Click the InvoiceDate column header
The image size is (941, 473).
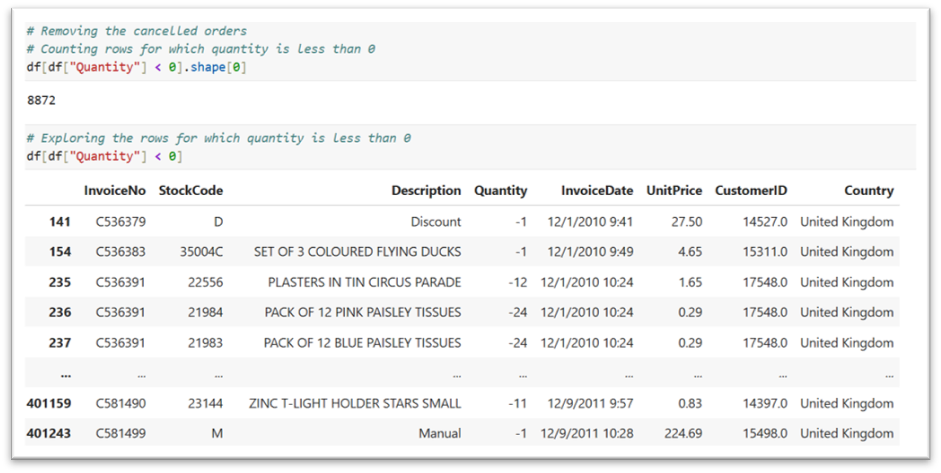(597, 190)
